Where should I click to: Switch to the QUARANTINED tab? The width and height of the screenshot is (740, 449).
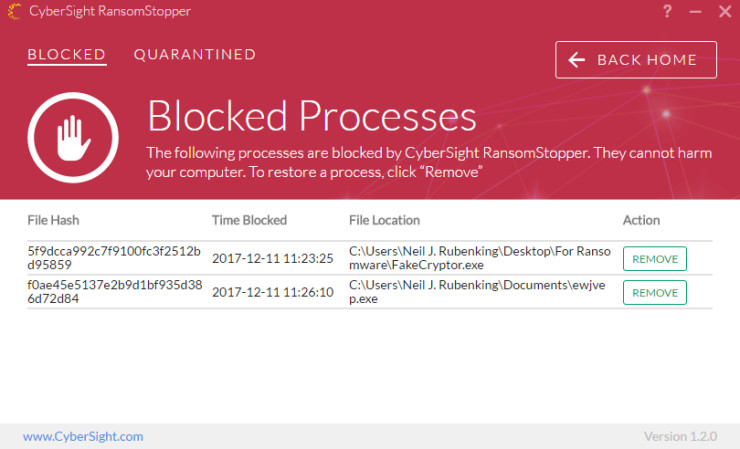pyautogui.click(x=195, y=54)
